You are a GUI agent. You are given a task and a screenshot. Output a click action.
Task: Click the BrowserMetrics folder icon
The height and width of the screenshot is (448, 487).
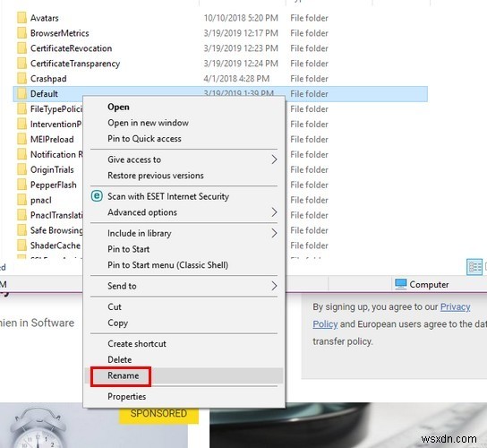[x=21, y=33]
